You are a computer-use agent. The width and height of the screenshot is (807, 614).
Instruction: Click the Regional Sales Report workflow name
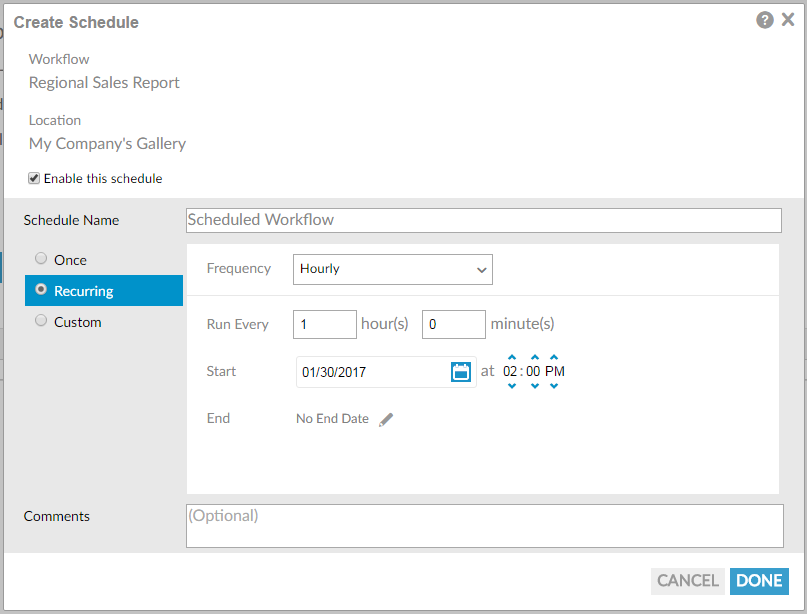point(104,83)
